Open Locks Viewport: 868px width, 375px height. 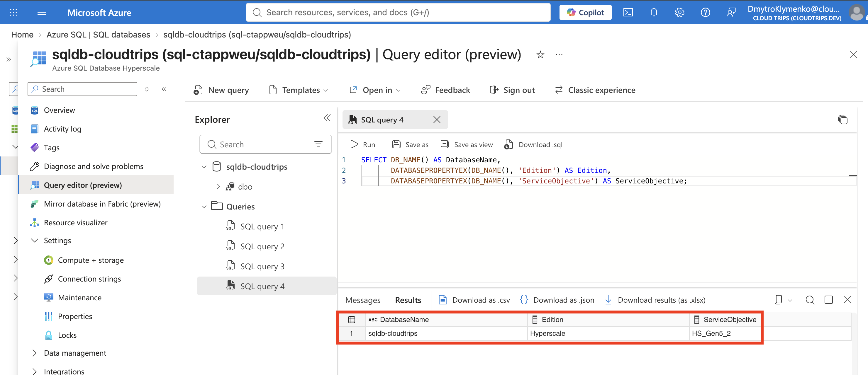(x=67, y=335)
